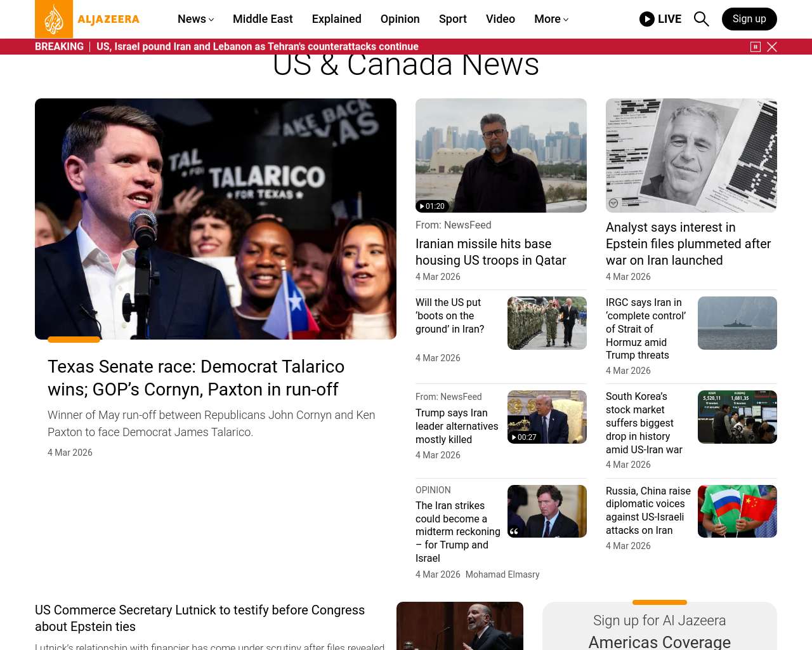Image resolution: width=812 pixels, height=650 pixels.
Task: Pause the breaking news ticker
Action: click(755, 47)
